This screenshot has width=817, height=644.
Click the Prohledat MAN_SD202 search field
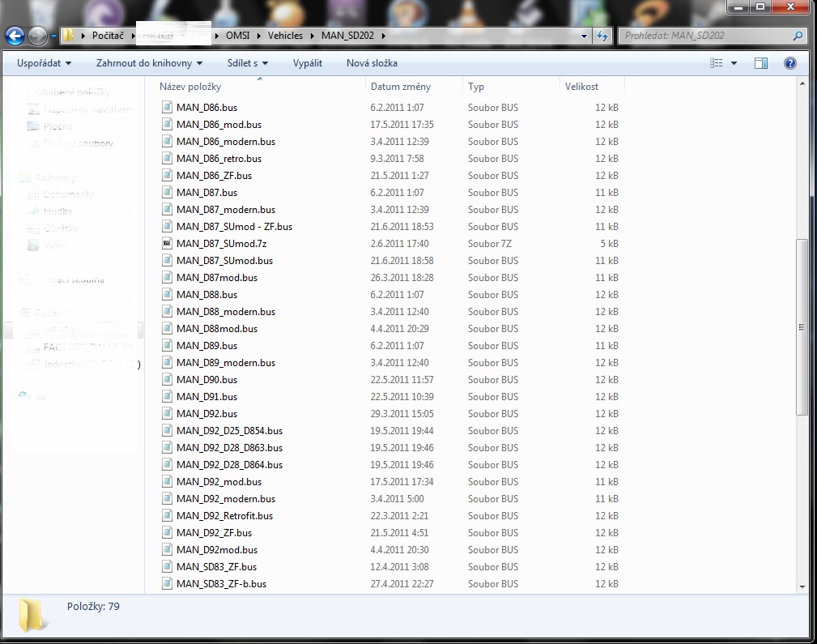[x=704, y=36]
